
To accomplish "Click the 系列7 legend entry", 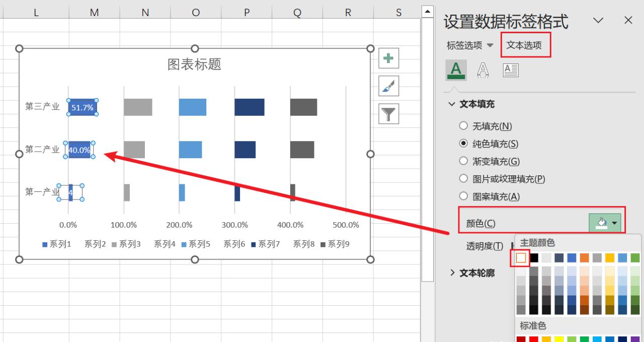I will (x=265, y=244).
